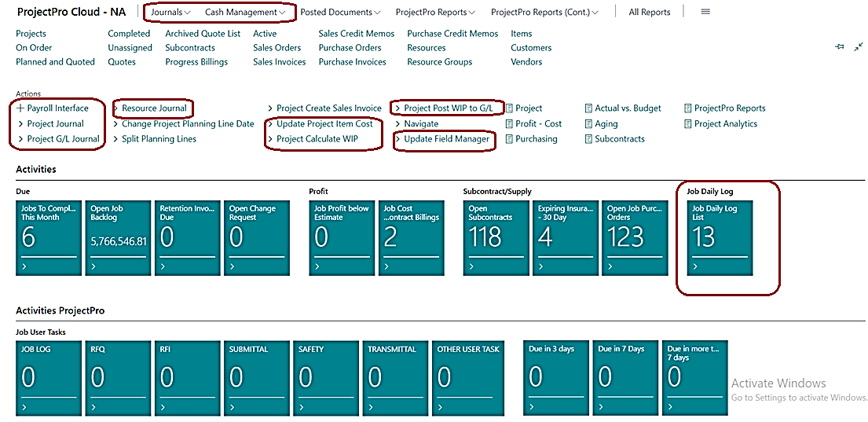Screen dimensions: 868x422
Task: Open the Unassigned list
Action: click(x=130, y=48)
